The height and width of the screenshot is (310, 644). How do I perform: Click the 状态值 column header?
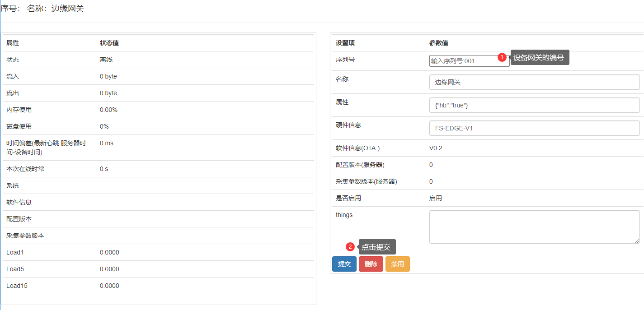coord(109,43)
